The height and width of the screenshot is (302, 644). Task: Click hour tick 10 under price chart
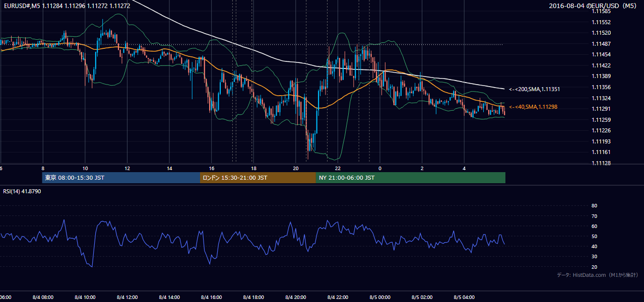[85, 168]
